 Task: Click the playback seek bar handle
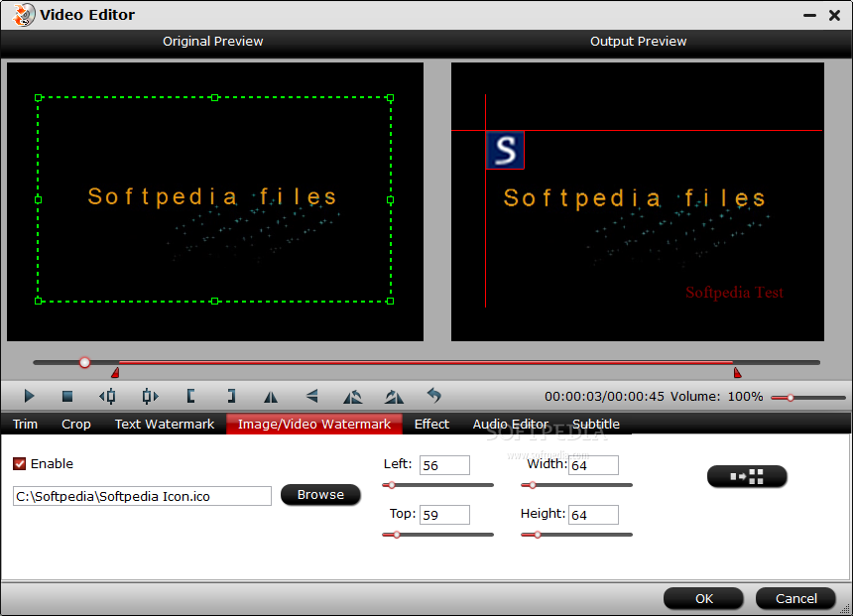[84, 362]
